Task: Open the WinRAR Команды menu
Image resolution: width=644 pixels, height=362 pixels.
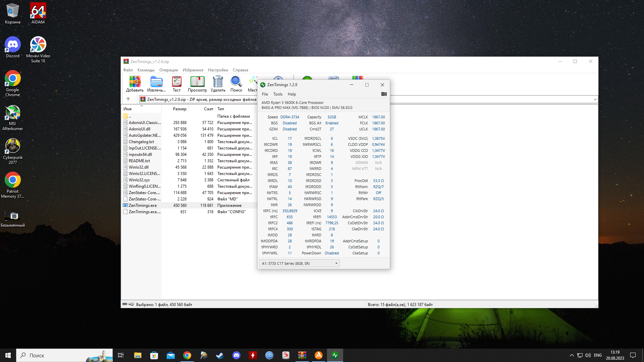Action: pos(146,70)
